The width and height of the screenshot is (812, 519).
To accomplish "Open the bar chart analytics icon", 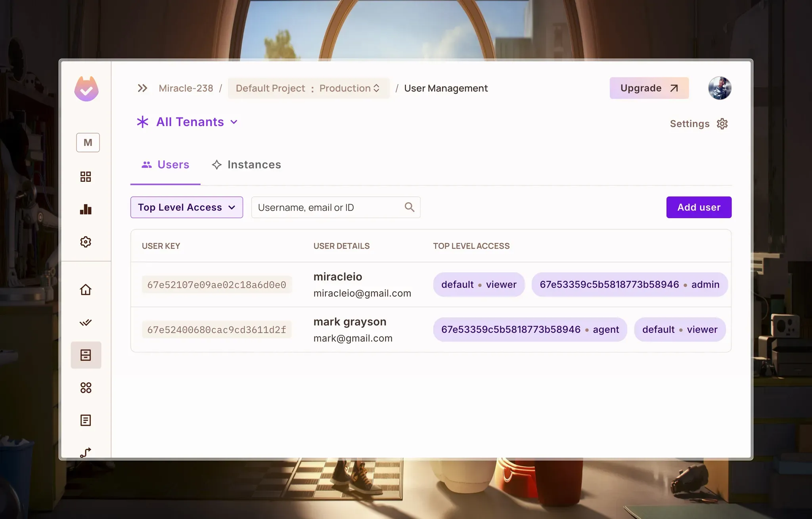I will (86, 209).
